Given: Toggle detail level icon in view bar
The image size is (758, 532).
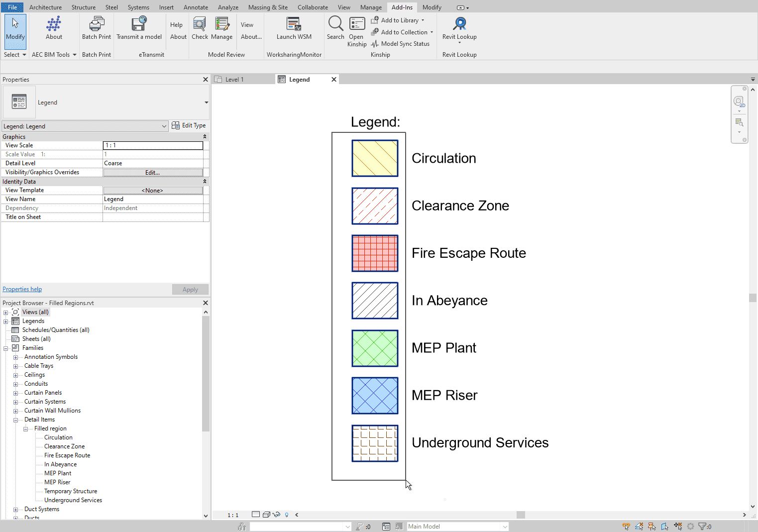Looking at the screenshot, I should [x=256, y=515].
